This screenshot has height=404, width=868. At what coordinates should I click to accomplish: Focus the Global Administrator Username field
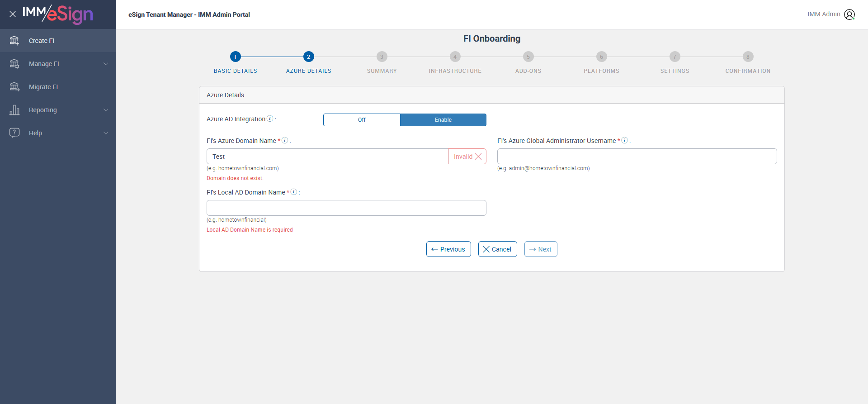(x=637, y=157)
